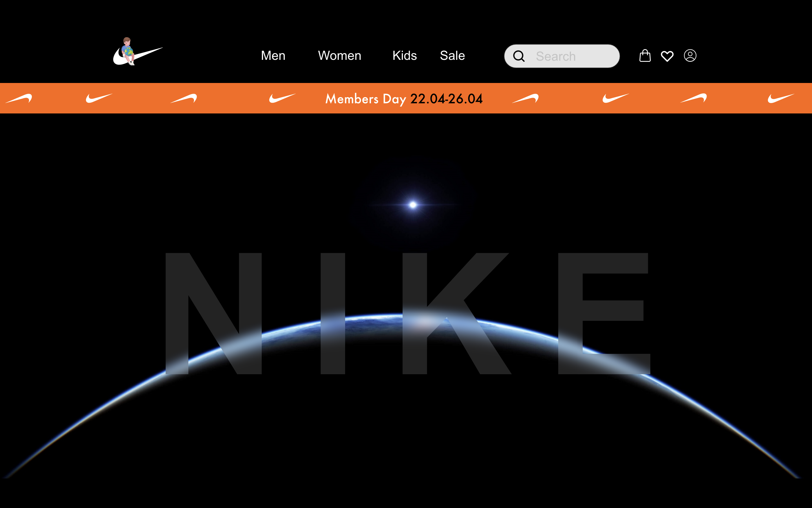Open the Women menu
Image resolution: width=812 pixels, height=508 pixels.
[339, 55]
